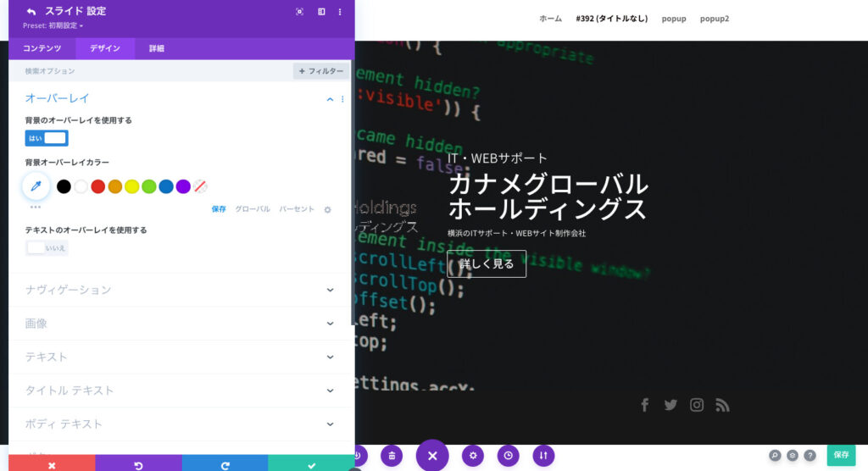The width and height of the screenshot is (868, 471).
Task: Select the transparent striped color swatch
Action: point(200,186)
